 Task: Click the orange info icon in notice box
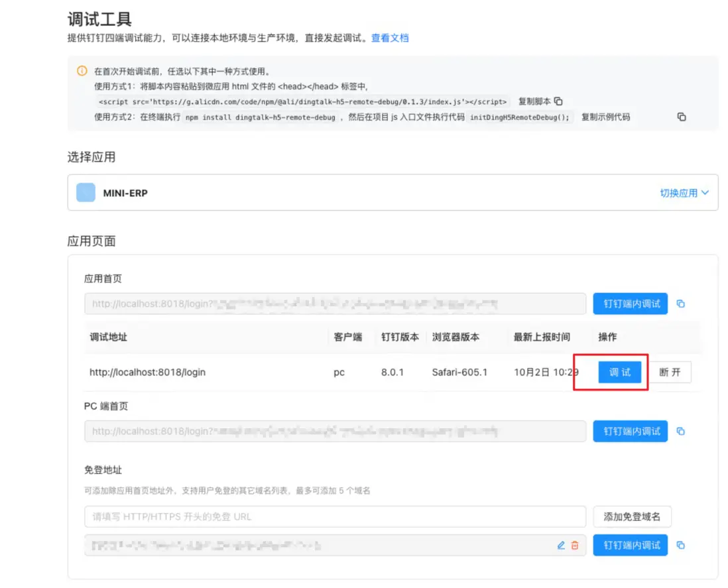point(82,71)
